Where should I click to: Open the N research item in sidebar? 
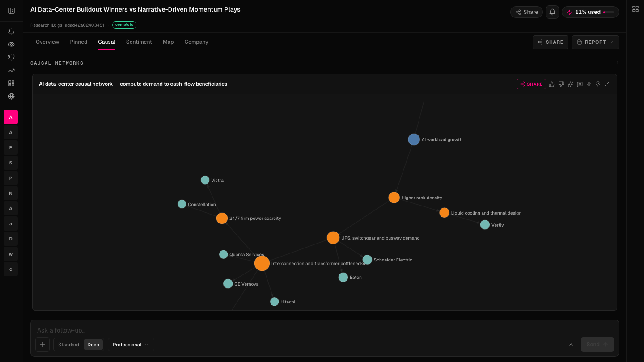(x=11, y=193)
